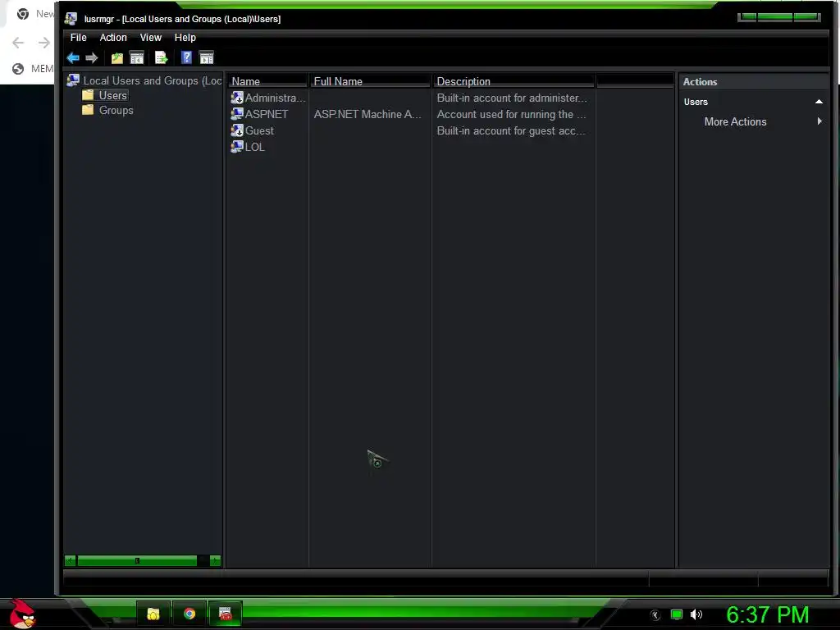Viewport: 840px width, 630px height.
Task: Open the Angry Birds start button
Action: (x=22, y=614)
